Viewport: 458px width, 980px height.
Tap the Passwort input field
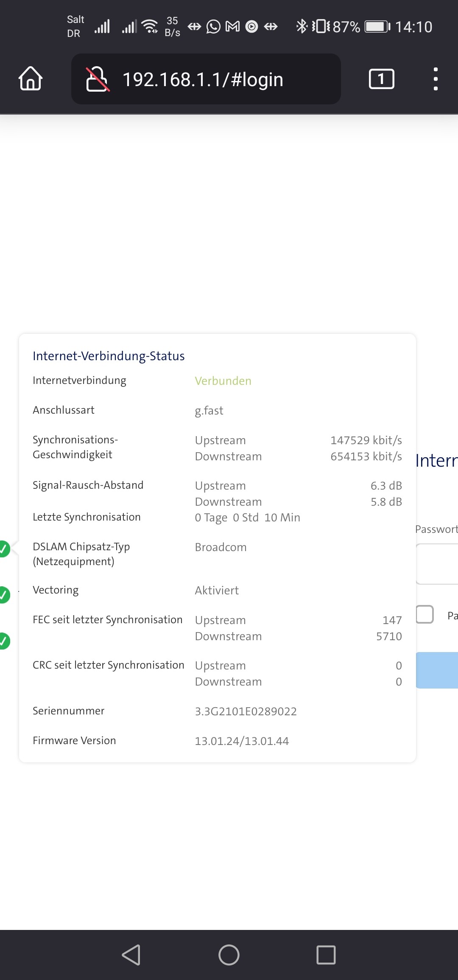pyautogui.click(x=437, y=564)
